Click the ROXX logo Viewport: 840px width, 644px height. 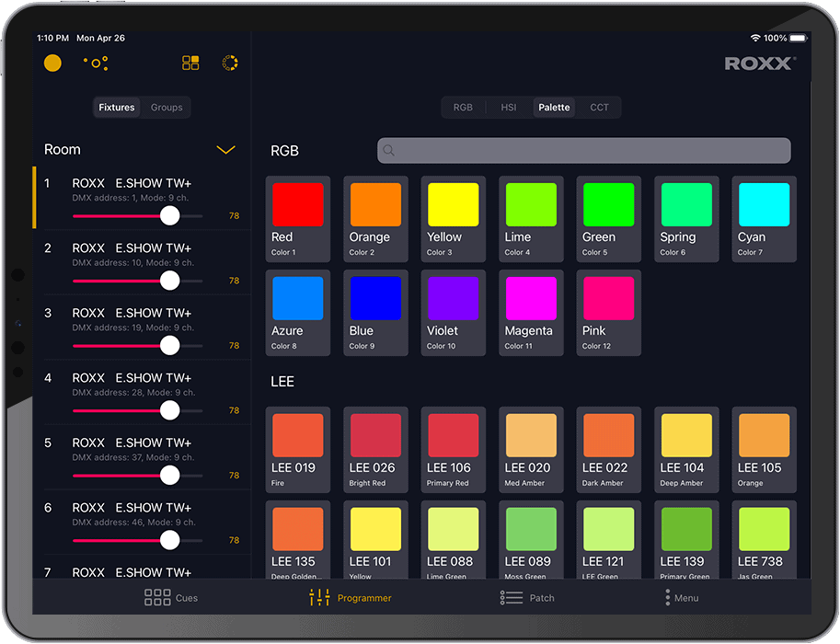[x=760, y=63]
